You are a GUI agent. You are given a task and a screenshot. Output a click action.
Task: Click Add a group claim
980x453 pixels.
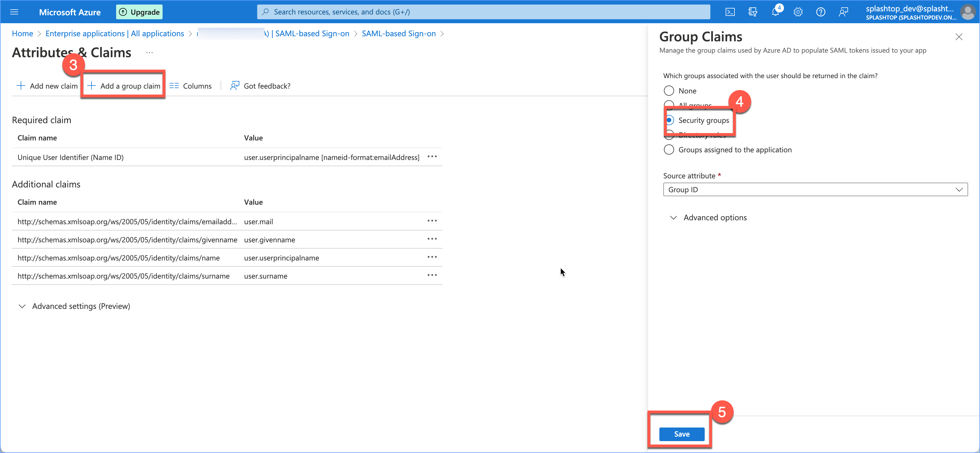pos(124,86)
